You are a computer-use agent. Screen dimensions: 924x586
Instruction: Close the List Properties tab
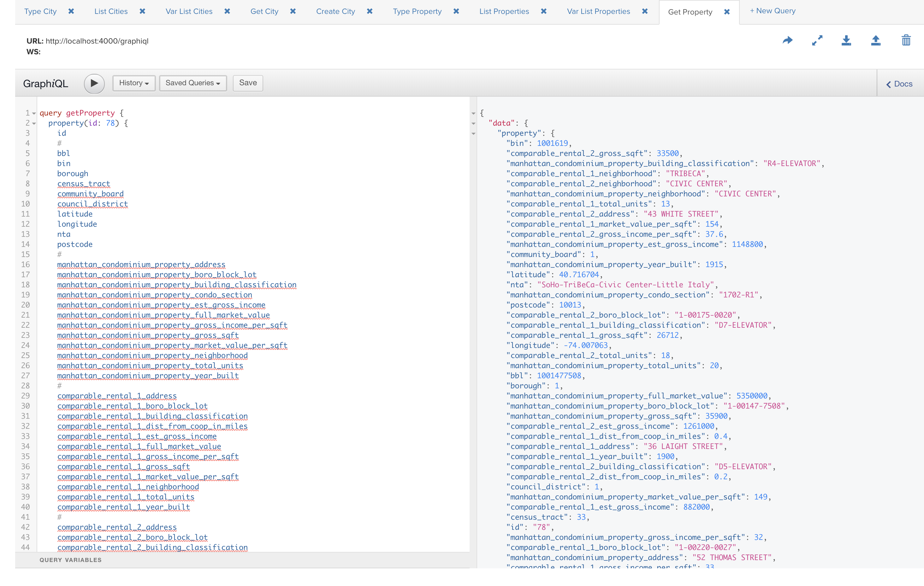coord(544,11)
